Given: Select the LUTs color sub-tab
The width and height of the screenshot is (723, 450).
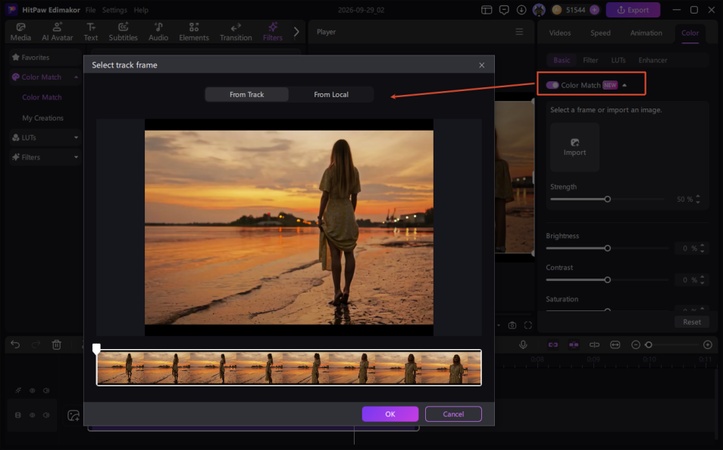Looking at the screenshot, I should (618, 60).
